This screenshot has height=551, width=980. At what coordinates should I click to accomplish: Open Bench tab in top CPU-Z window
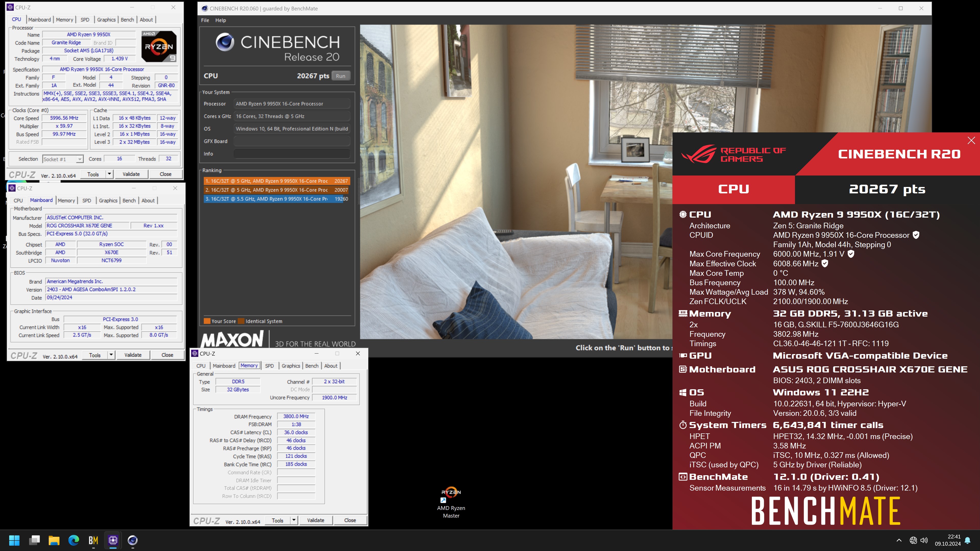point(127,19)
